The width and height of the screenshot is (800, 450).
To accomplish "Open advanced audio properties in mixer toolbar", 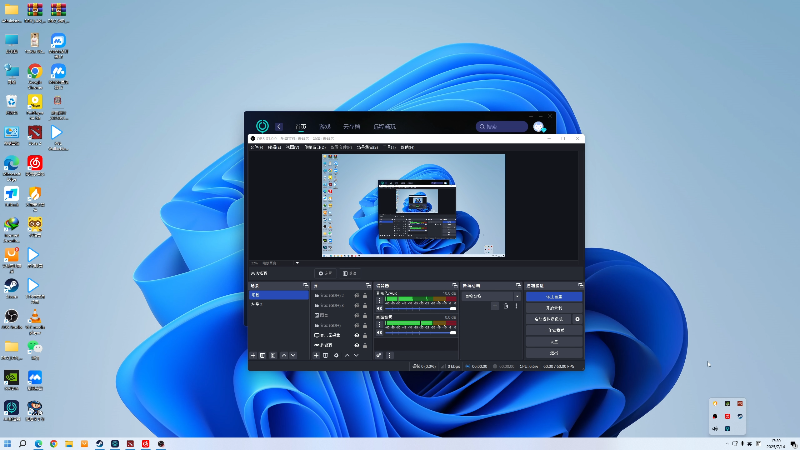I will coord(379,356).
